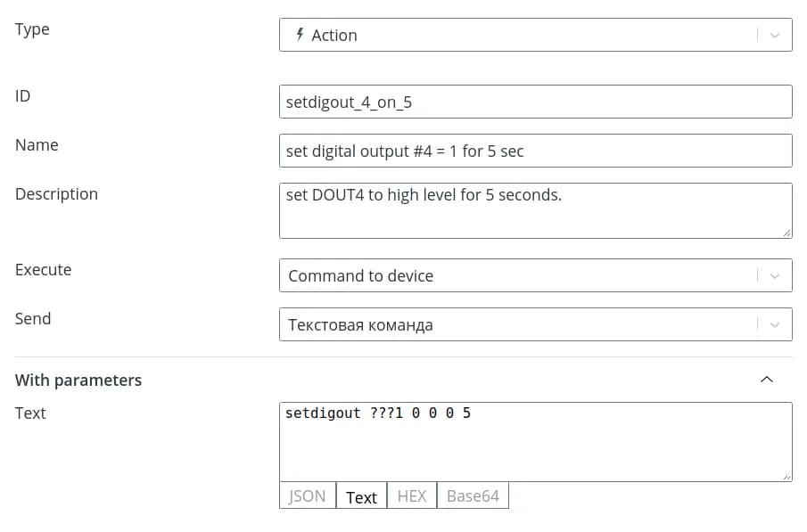Open the Send dropdown chevron
The height and width of the screenshot is (532, 807).
pos(774,325)
